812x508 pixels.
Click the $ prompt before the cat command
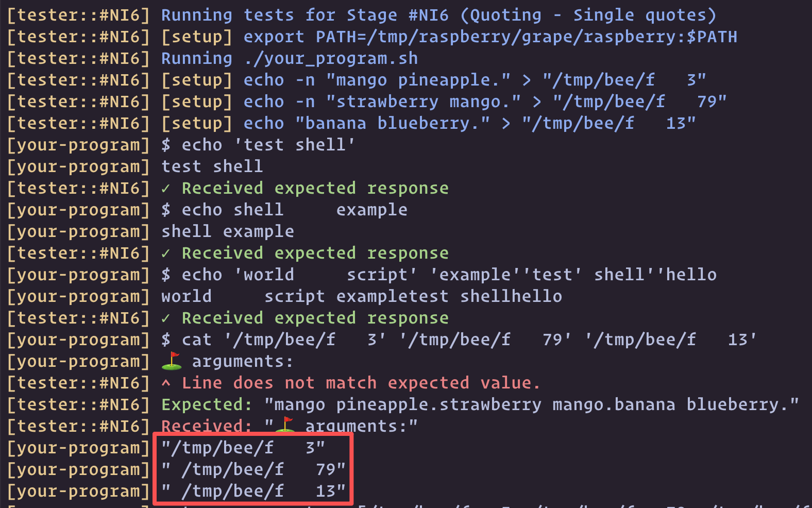[x=165, y=340]
